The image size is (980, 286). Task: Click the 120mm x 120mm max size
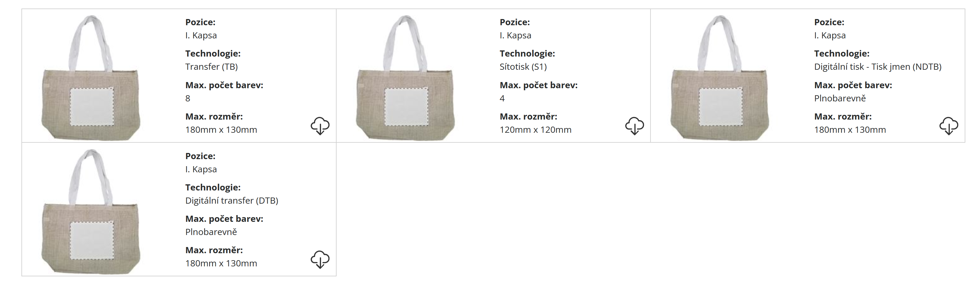pos(535,130)
